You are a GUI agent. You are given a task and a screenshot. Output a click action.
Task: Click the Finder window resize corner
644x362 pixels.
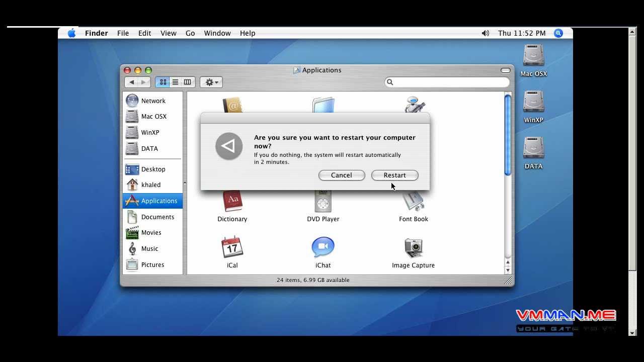click(x=508, y=281)
